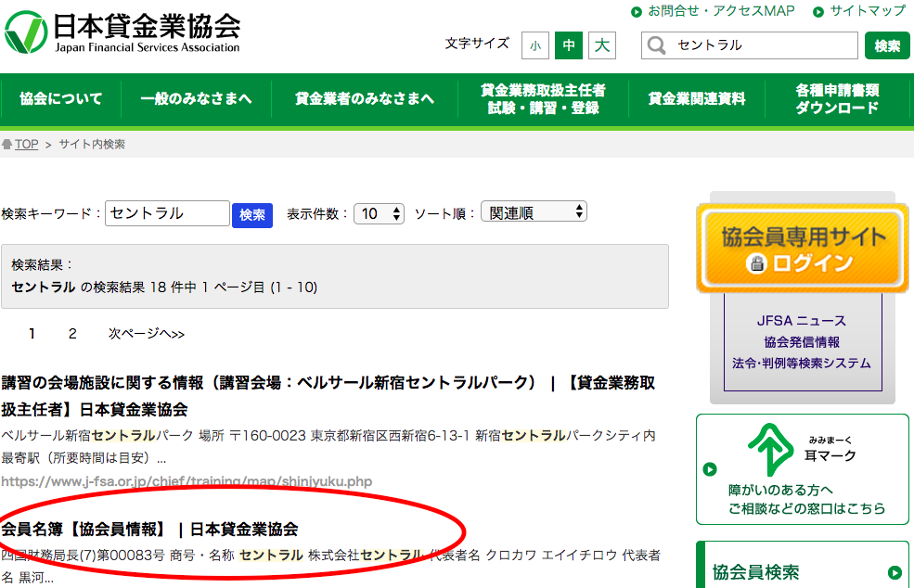The width and height of the screenshot is (914, 588).
Task: Click the padlock login icon on member banner
Action: [x=757, y=262]
